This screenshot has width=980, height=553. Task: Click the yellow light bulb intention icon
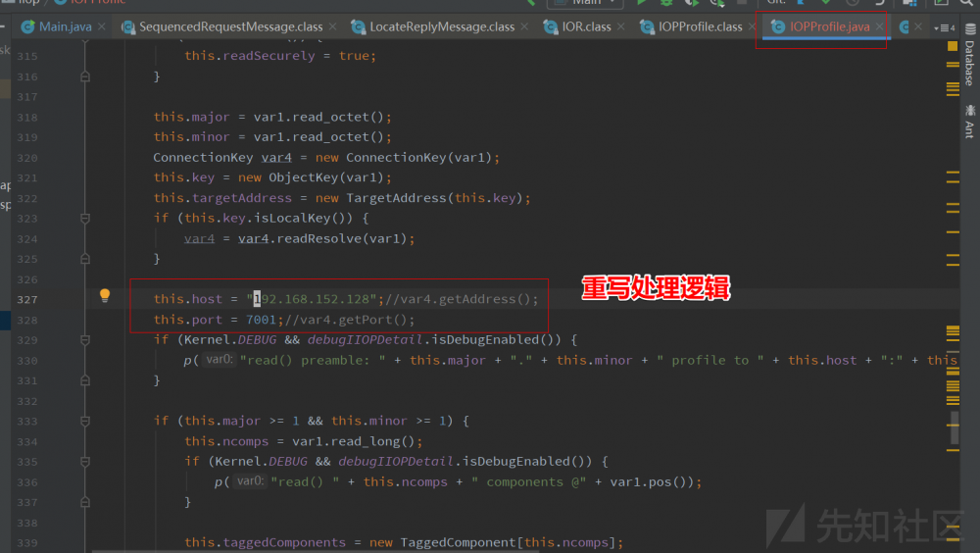[105, 295]
